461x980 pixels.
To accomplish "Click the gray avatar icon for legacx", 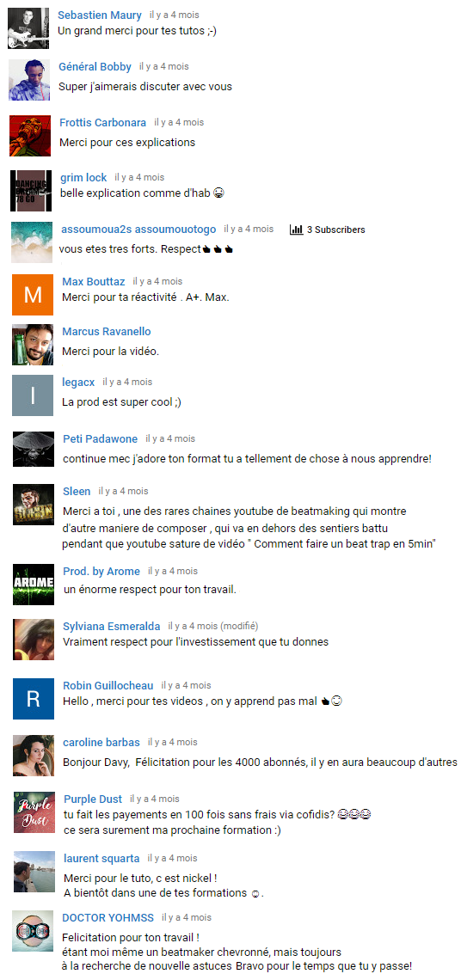I will point(33,395).
